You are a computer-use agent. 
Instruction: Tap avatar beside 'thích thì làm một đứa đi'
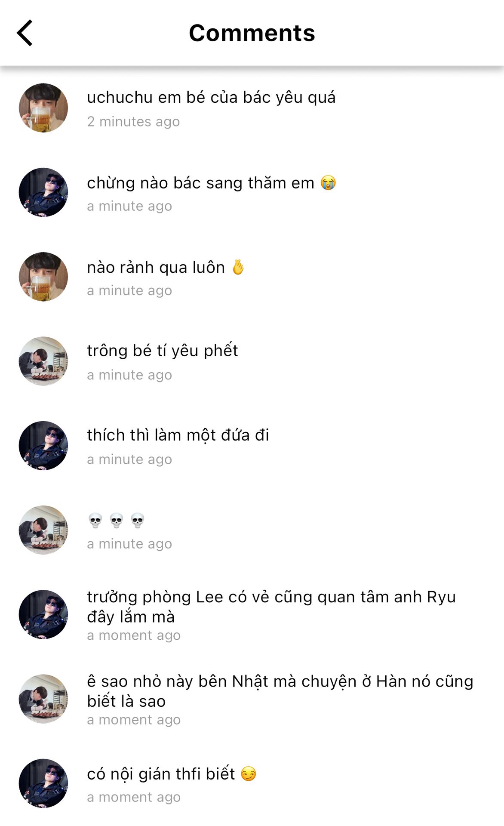click(43, 445)
